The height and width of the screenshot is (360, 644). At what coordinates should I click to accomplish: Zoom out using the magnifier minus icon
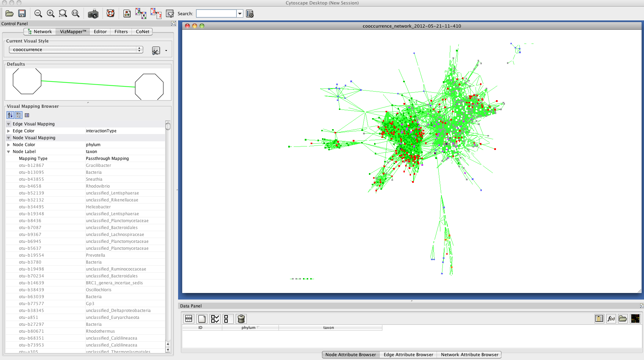coord(38,13)
